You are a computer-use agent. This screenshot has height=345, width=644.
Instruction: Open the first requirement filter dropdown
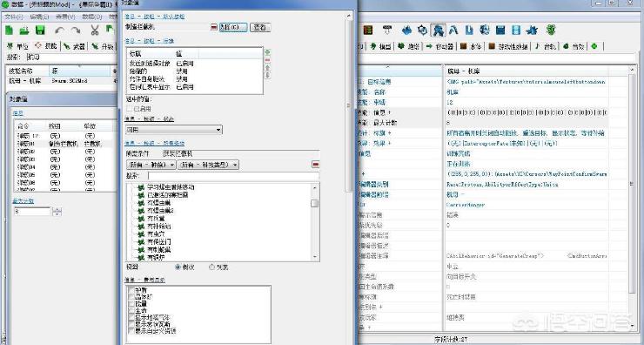point(151,165)
